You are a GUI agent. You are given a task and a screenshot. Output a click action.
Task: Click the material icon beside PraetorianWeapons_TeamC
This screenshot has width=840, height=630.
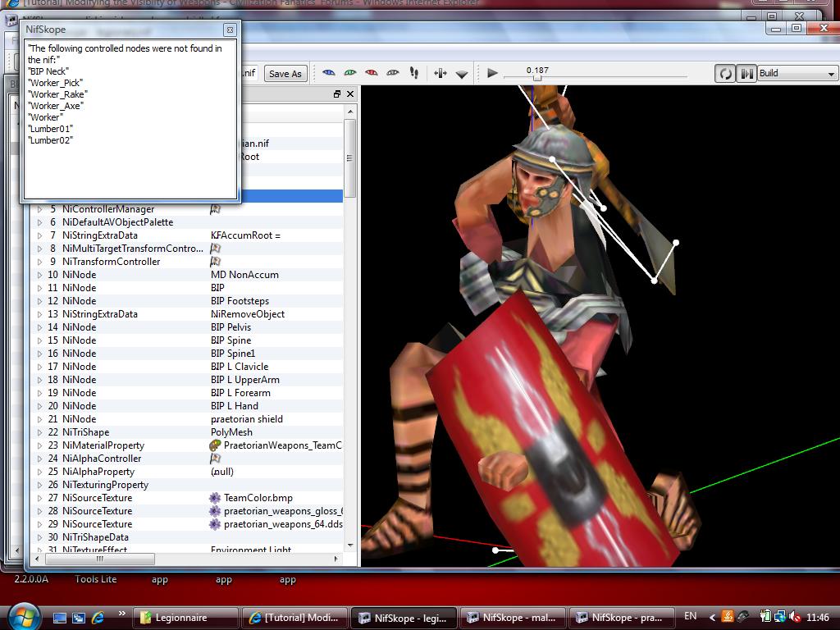click(x=215, y=445)
